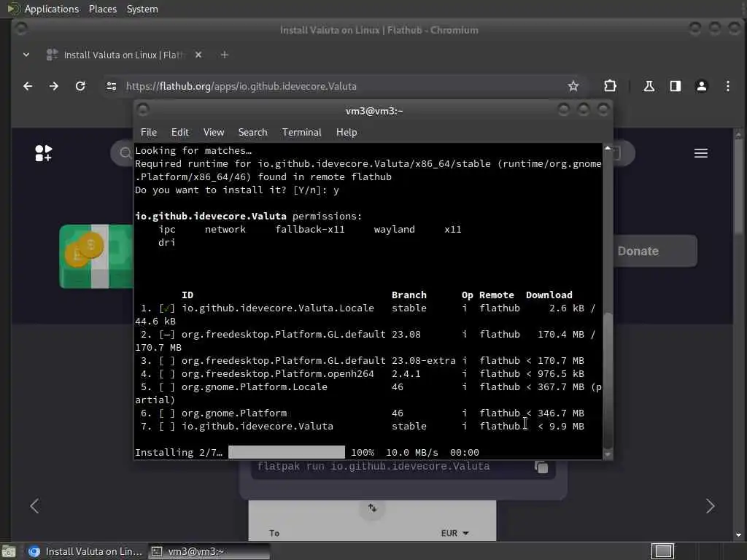Open Chromium profile avatar
Image resolution: width=747 pixels, height=560 pixels.
[x=701, y=86]
